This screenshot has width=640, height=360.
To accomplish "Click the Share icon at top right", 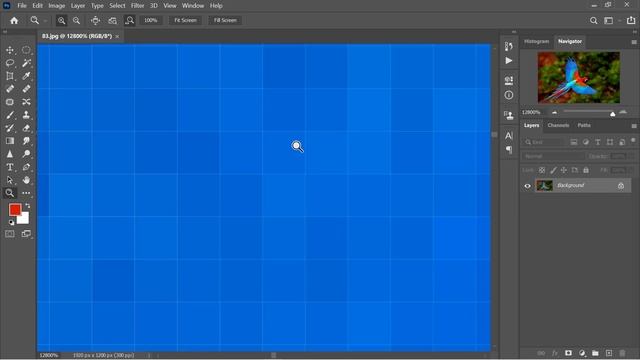I will click(x=631, y=20).
